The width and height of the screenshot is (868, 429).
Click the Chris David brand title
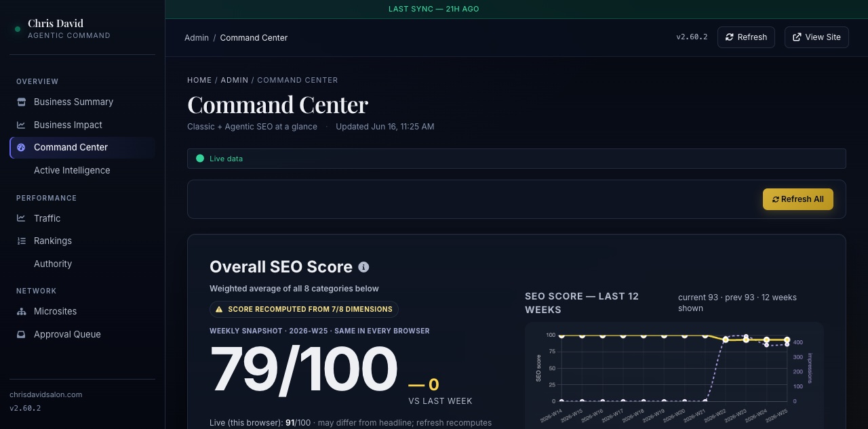pyautogui.click(x=56, y=24)
